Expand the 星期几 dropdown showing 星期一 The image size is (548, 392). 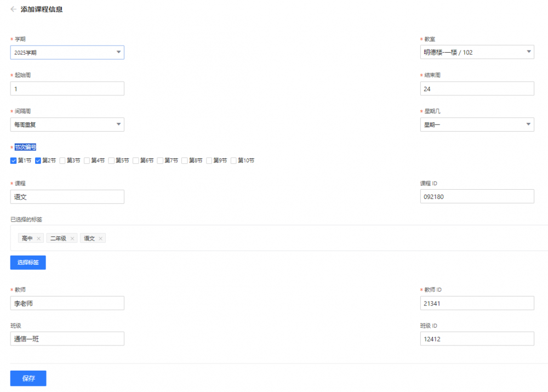[x=477, y=124]
